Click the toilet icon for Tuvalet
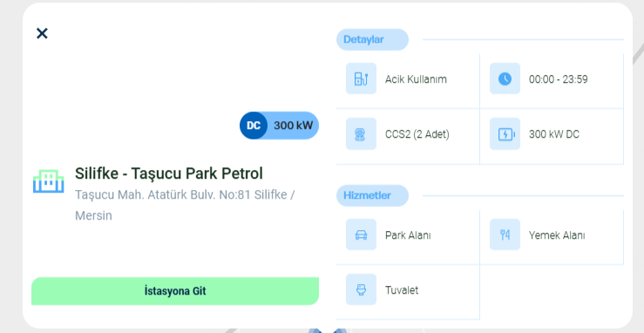Viewport: 644px width, 333px height. (361, 289)
